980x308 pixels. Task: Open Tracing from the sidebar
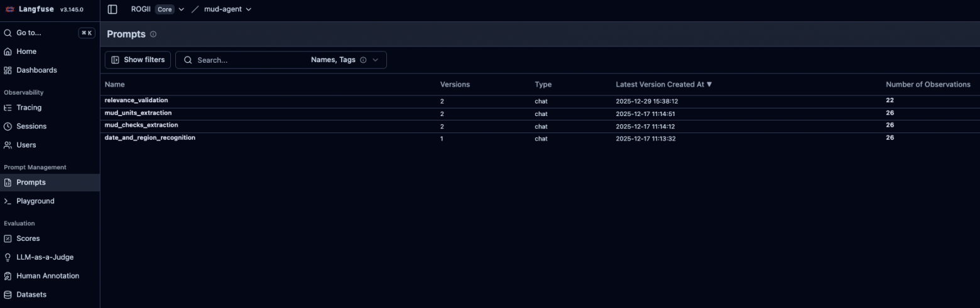point(29,108)
